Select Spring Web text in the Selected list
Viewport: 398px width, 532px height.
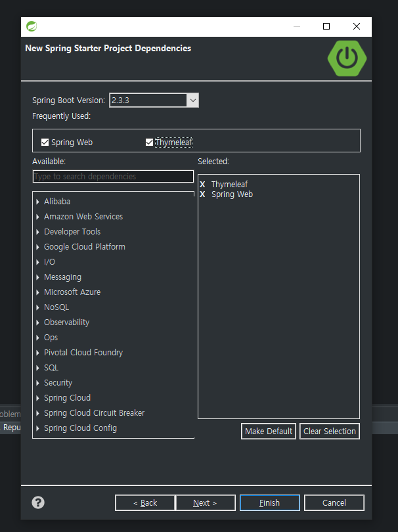pos(232,194)
